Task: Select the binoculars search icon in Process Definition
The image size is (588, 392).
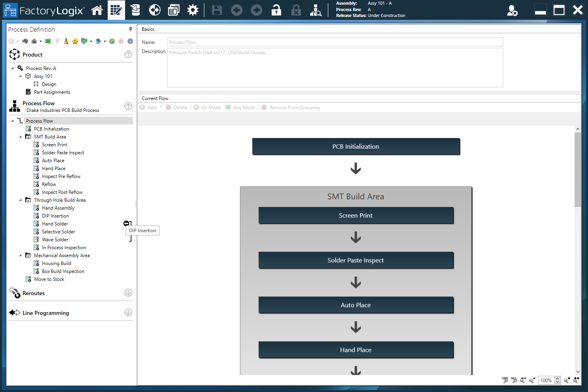Action: [25, 41]
